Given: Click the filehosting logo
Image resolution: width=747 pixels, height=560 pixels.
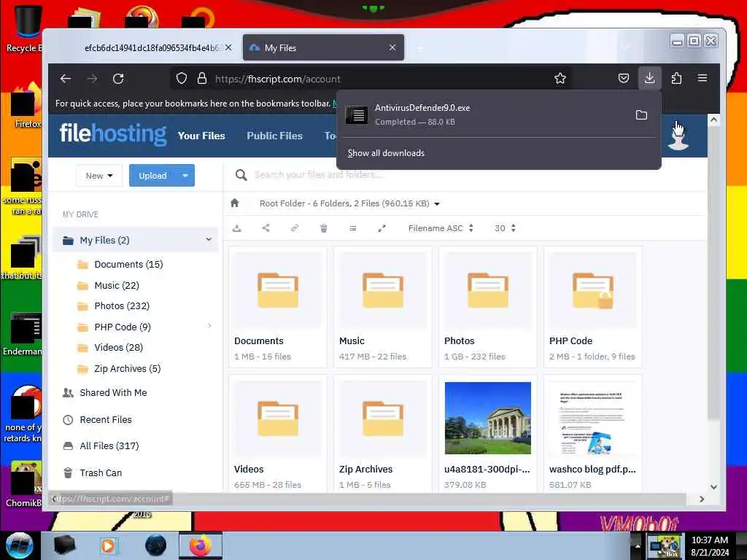Looking at the screenshot, I should click(x=113, y=133).
